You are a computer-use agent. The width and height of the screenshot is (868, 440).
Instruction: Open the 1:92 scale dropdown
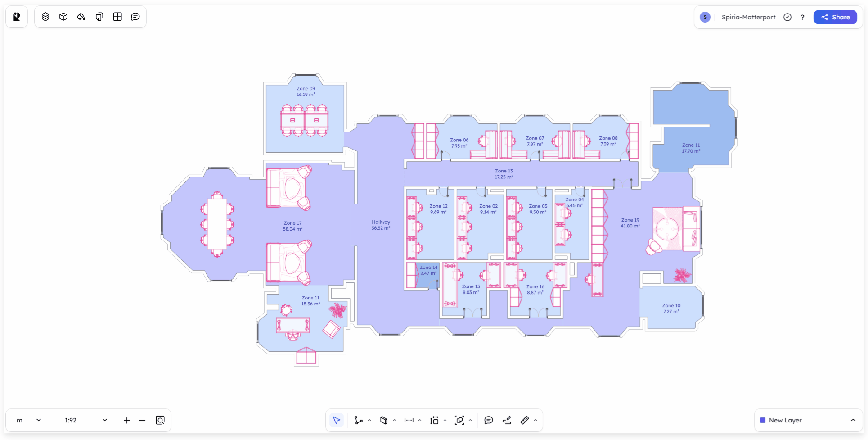tap(86, 420)
